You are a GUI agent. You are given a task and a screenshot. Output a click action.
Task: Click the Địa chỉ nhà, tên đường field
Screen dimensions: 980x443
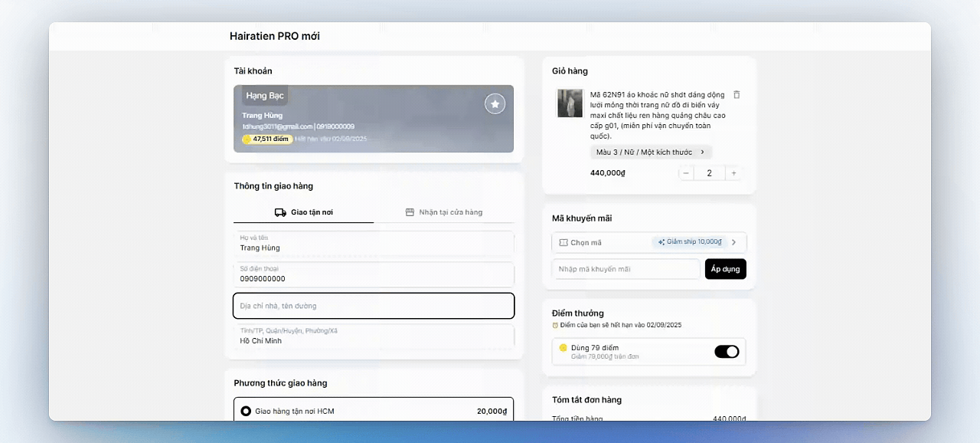(x=374, y=306)
